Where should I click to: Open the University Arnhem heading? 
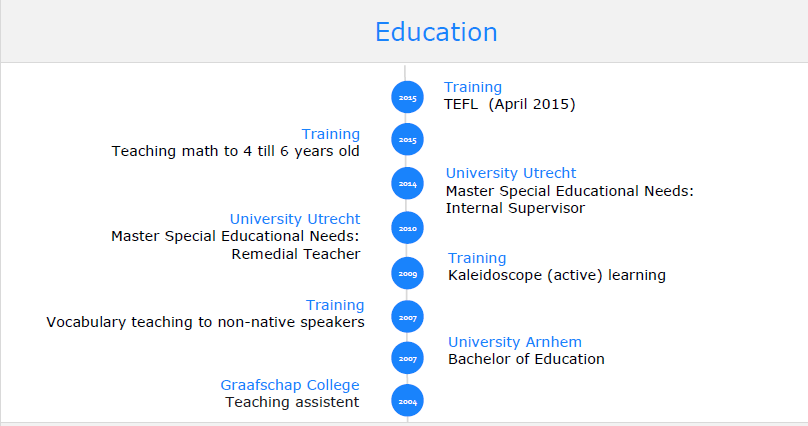(514, 342)
